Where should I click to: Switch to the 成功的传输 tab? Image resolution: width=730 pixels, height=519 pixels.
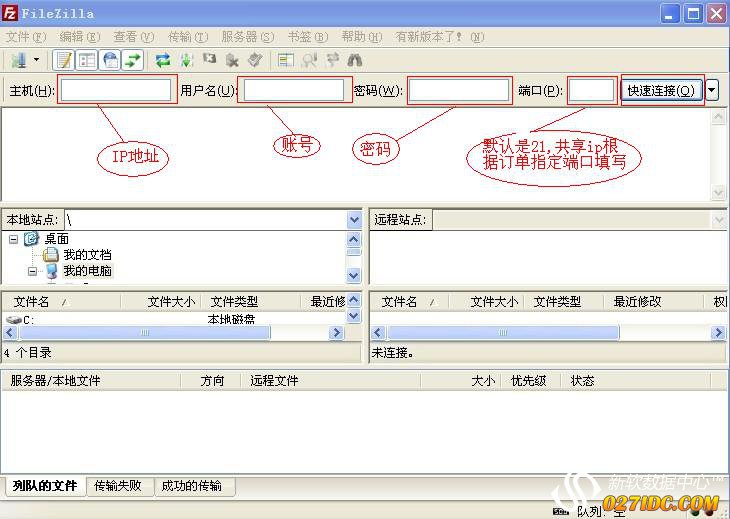tap(193, 486)
